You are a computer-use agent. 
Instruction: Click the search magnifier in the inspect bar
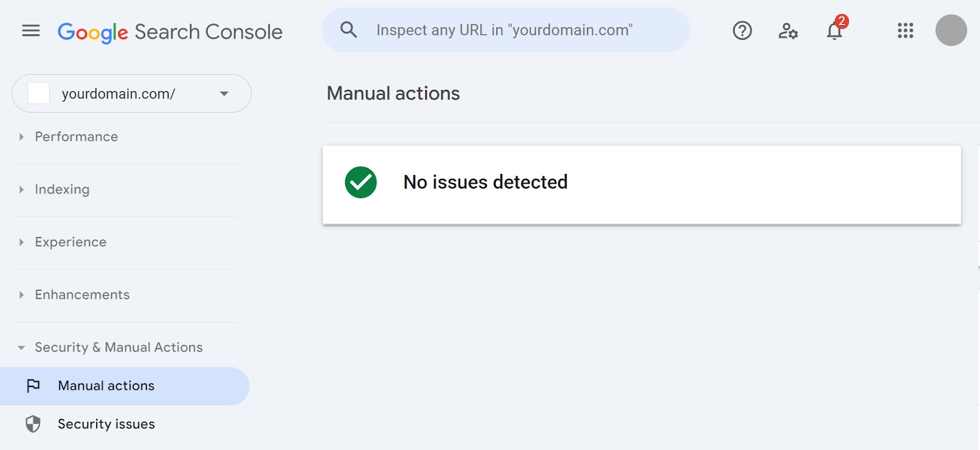pos(349,29)
